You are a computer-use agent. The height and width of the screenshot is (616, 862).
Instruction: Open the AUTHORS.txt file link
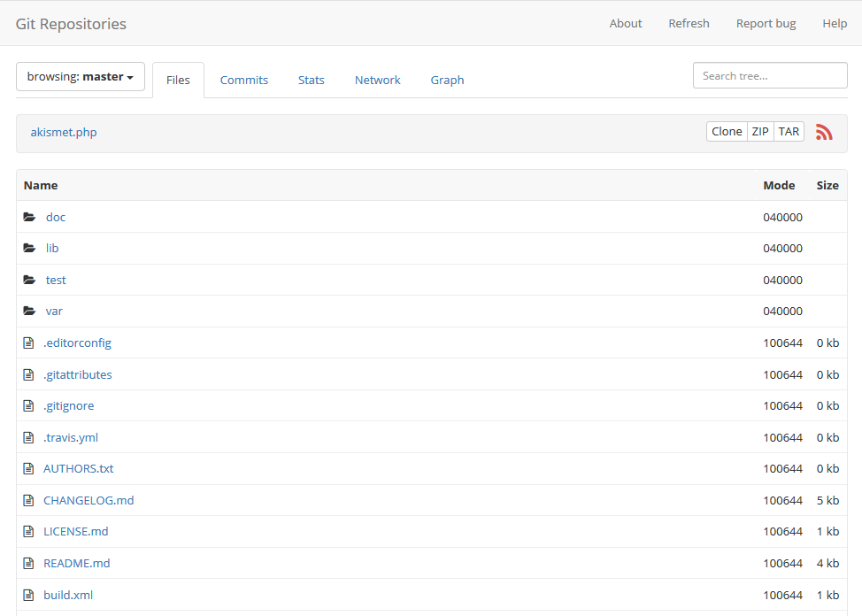click(x=77, y=468)
